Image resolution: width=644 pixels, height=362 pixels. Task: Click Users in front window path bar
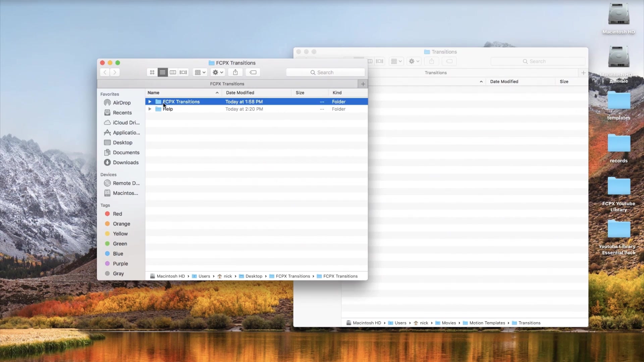point(201,276)
